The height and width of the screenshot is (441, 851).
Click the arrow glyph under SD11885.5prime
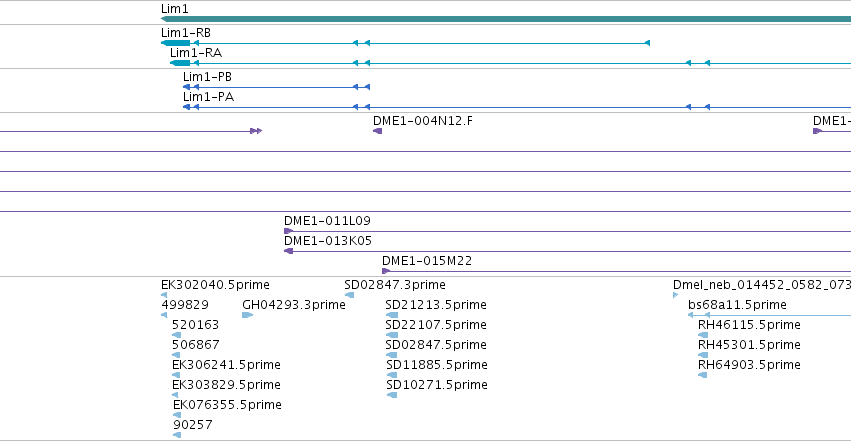tap(392, 375)
